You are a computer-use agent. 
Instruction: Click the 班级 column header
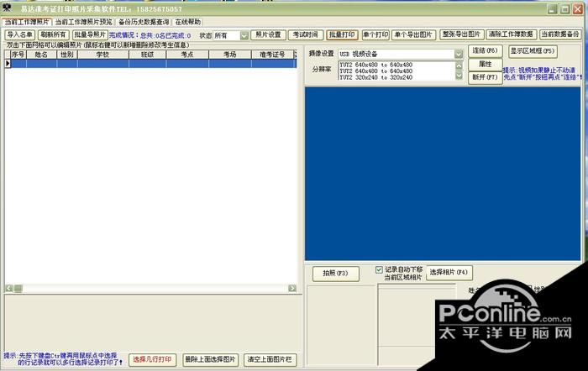[x=147, y=55]
